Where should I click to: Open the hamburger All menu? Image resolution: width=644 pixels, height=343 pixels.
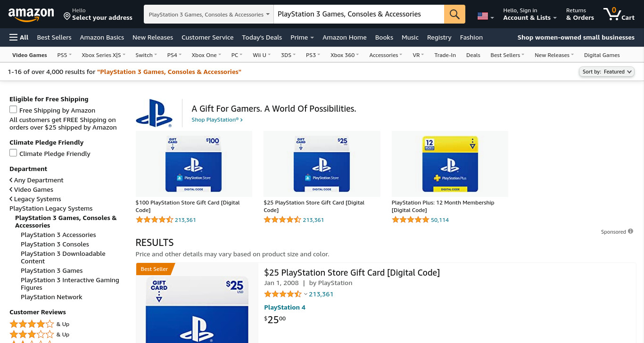point(19,37)
